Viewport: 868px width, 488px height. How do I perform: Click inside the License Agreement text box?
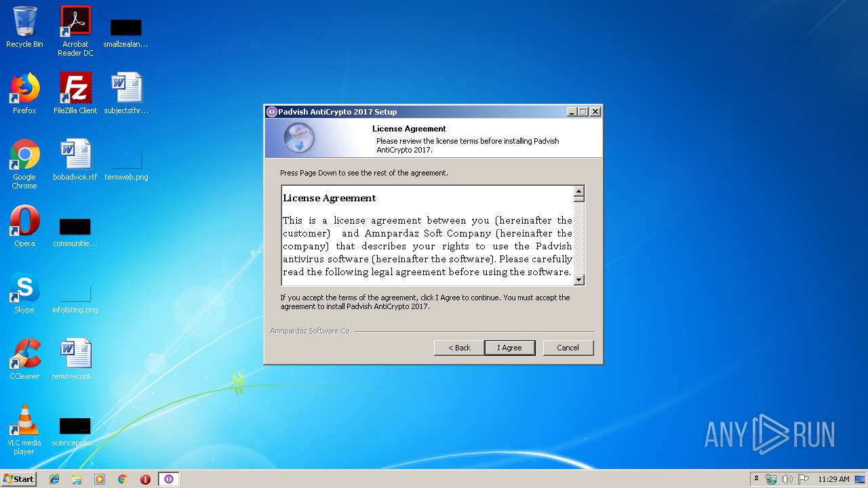pos(428,235)
